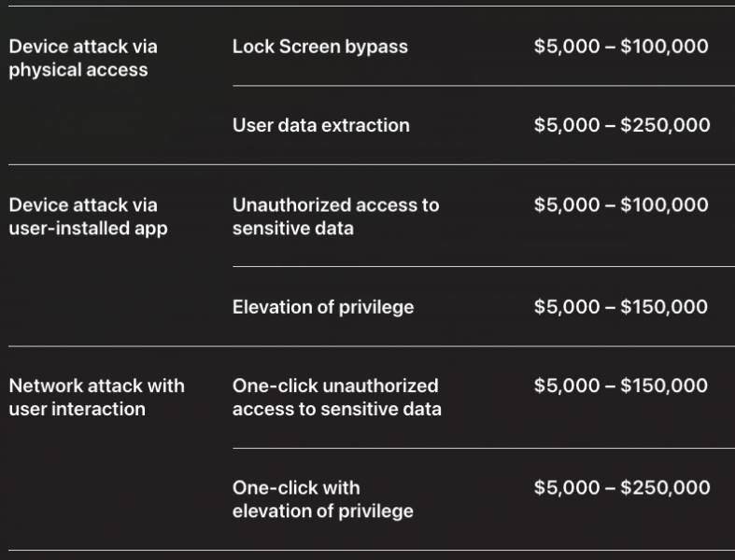Click the User data extraction payout range
Screen dimensions: 735x560
point(622,125)
